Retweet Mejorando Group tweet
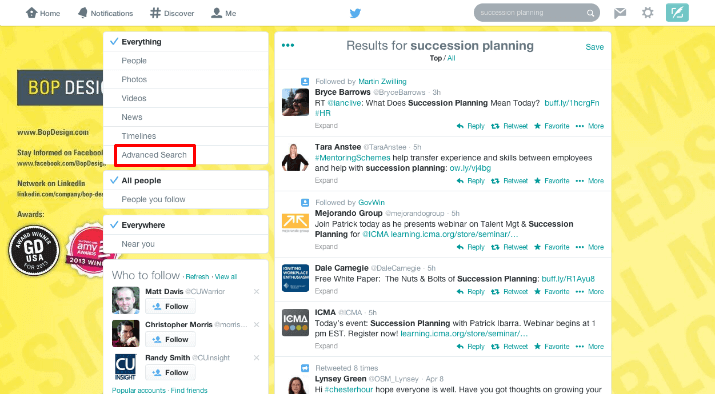This screenshot has height=394, width=715. [x=509, y=247]
